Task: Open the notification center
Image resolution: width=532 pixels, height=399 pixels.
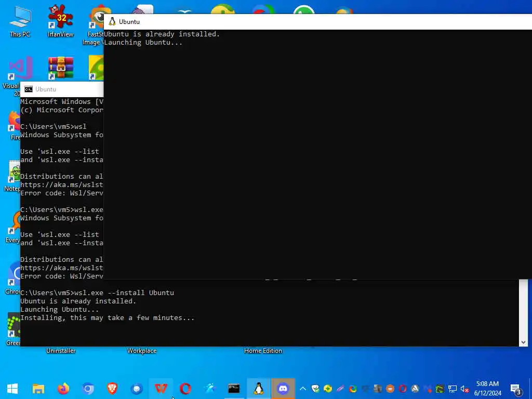Action: pyautogui.click(x=516, y=389)
